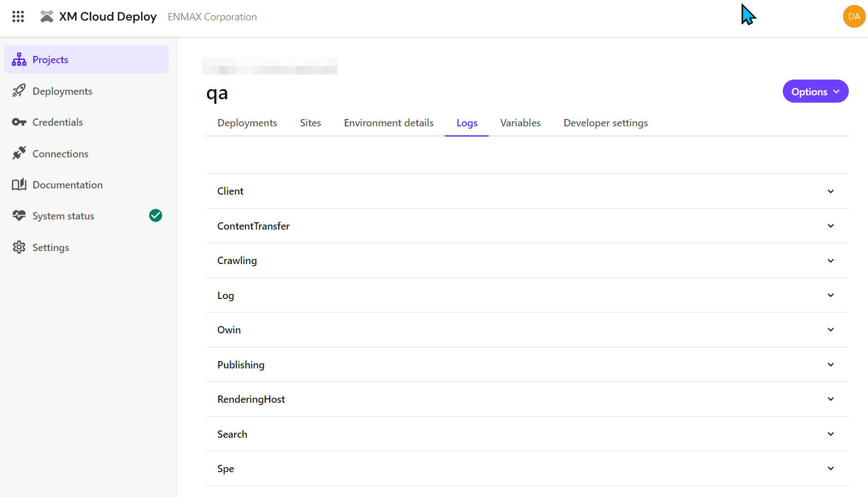This screenshot has height=497, width=868.
Task: Open Deployments from the rocket icon
Action: [19, 91]
